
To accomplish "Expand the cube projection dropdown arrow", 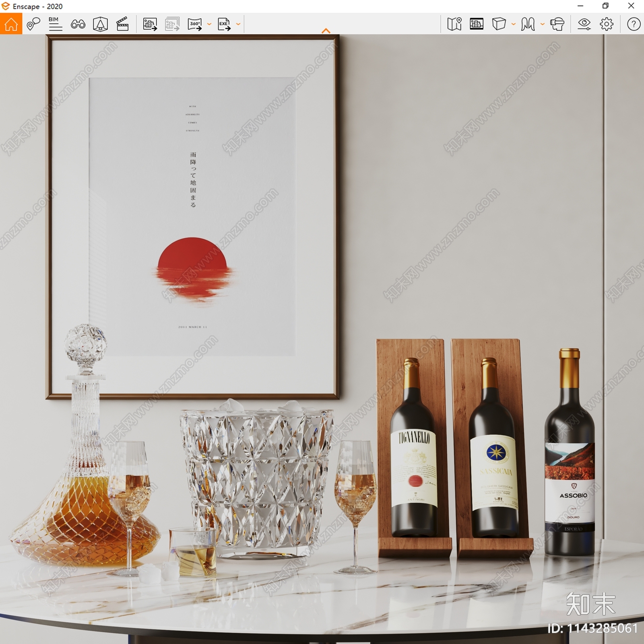I will [514, 24].
